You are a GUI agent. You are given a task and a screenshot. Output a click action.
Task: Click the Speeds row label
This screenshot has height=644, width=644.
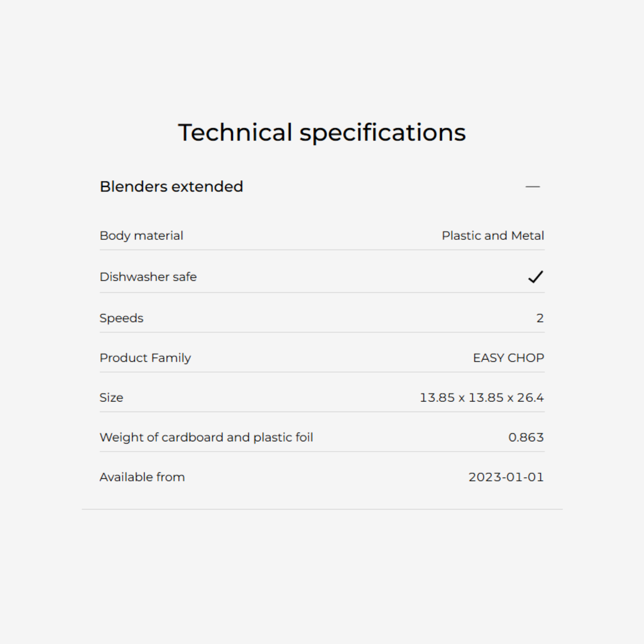click(121, 318)
